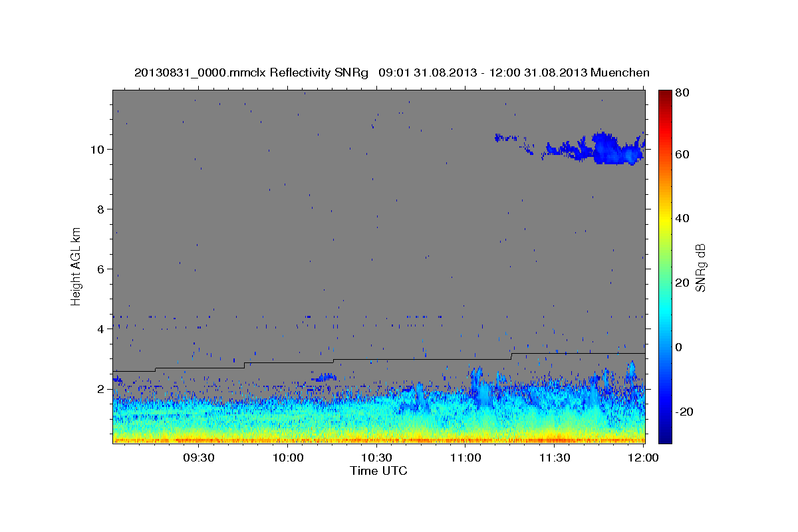798x532 pixels.
Task: Click the 10:30 time tick label
Action: click(x=376, y=458)
